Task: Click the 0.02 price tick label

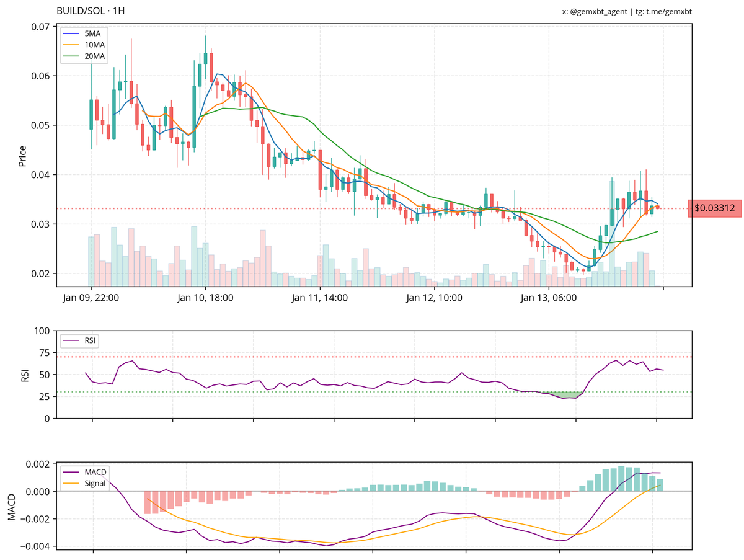Action: 41,273
